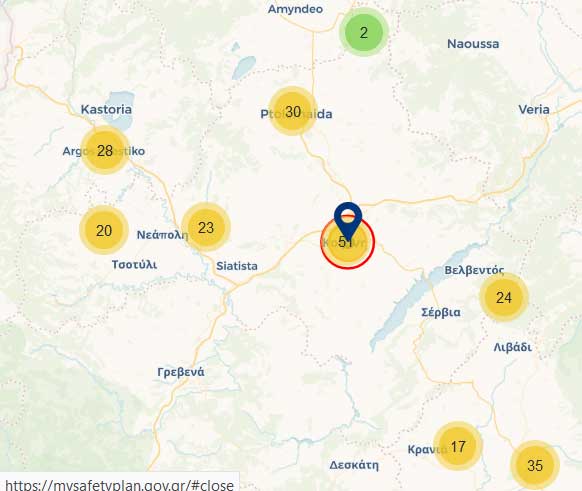Click the blue location pin over Kozani

point(348,221)
